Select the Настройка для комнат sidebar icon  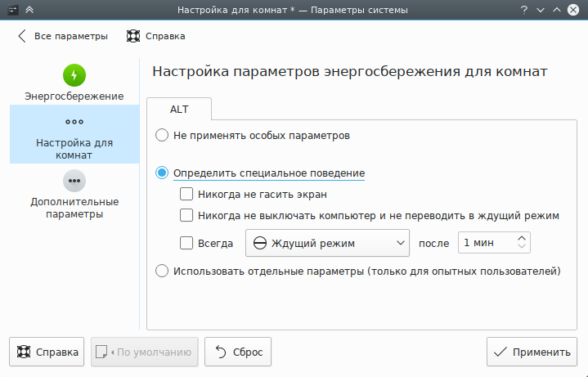(74, 121)
